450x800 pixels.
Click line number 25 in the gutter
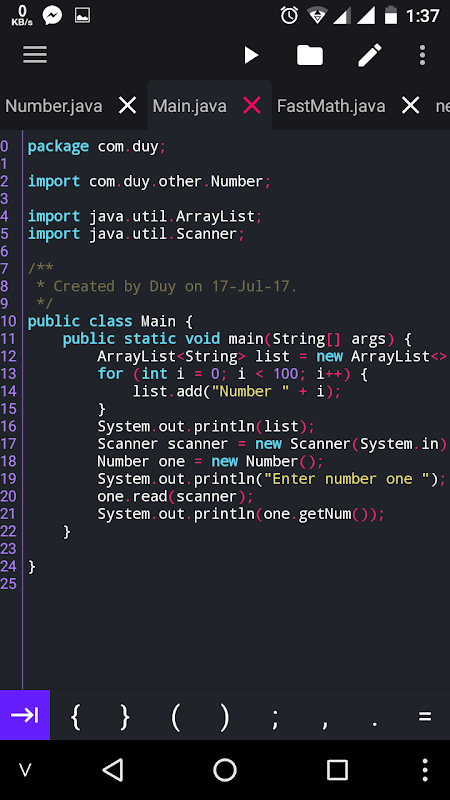[9, 584]
